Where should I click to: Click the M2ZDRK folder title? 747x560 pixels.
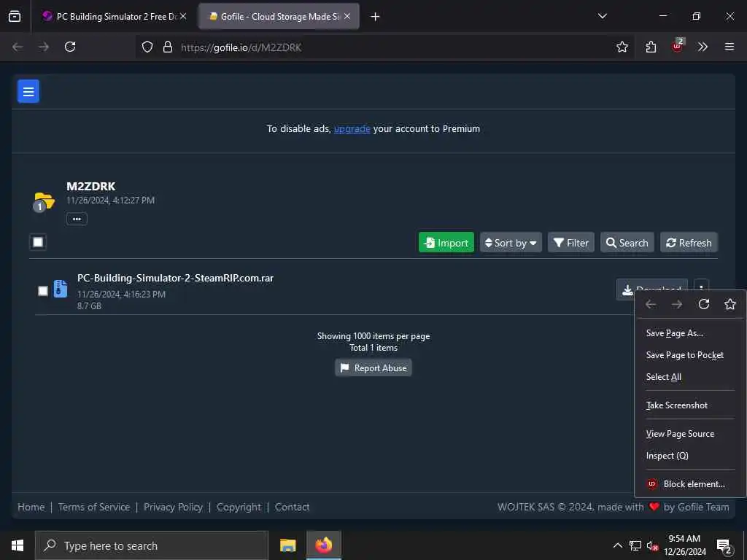pyautogui.click(x=91, y=186)
